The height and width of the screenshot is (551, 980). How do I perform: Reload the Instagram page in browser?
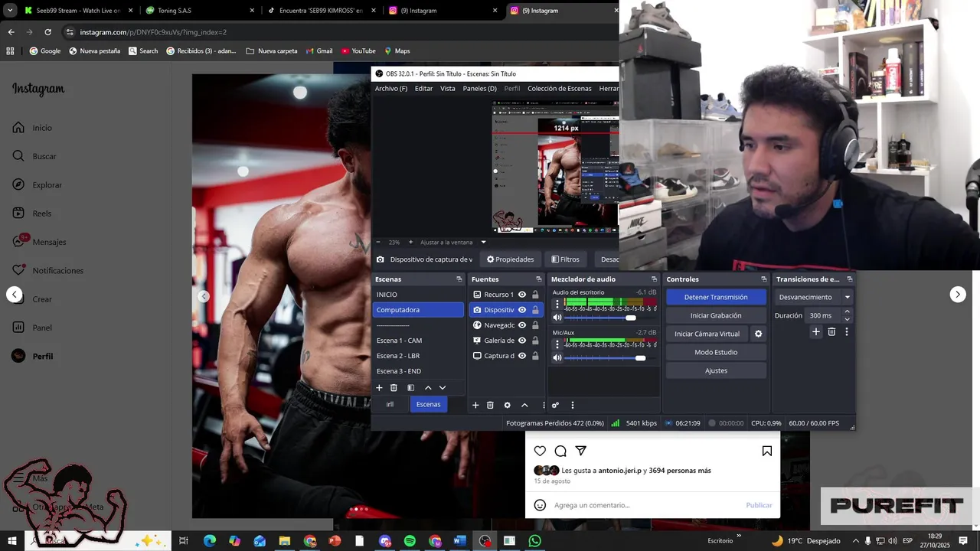click(x=47, y=32)
